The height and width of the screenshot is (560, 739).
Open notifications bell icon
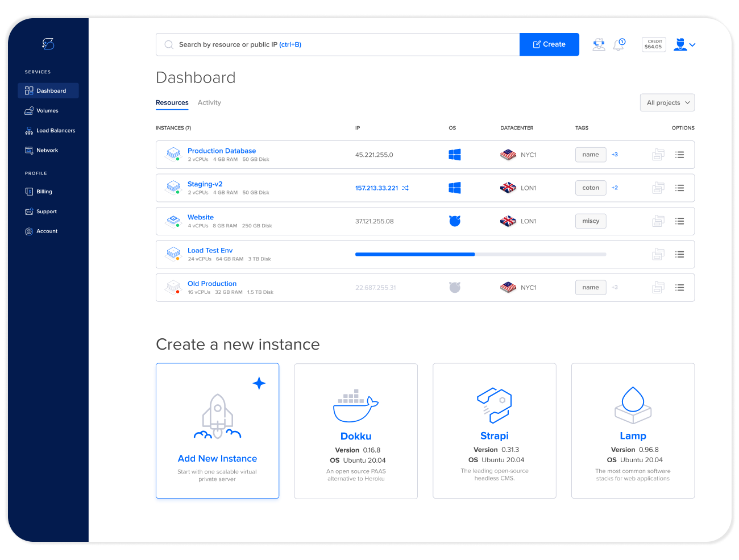(619, 44)
